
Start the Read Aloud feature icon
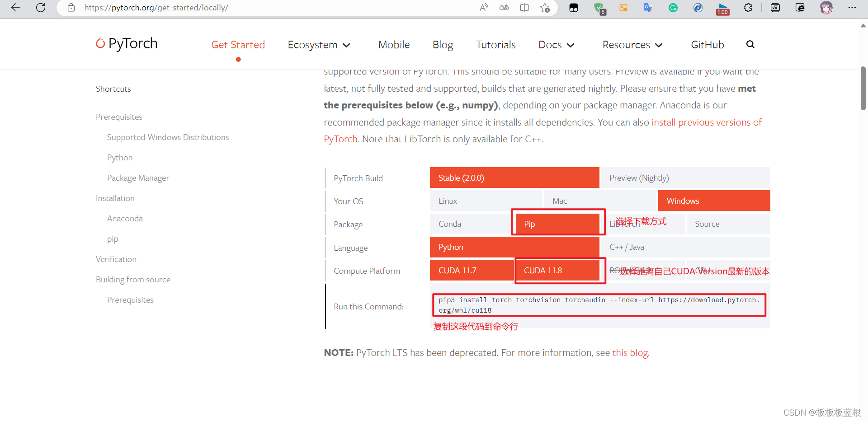pyautogui.click(x=484, y=8)
